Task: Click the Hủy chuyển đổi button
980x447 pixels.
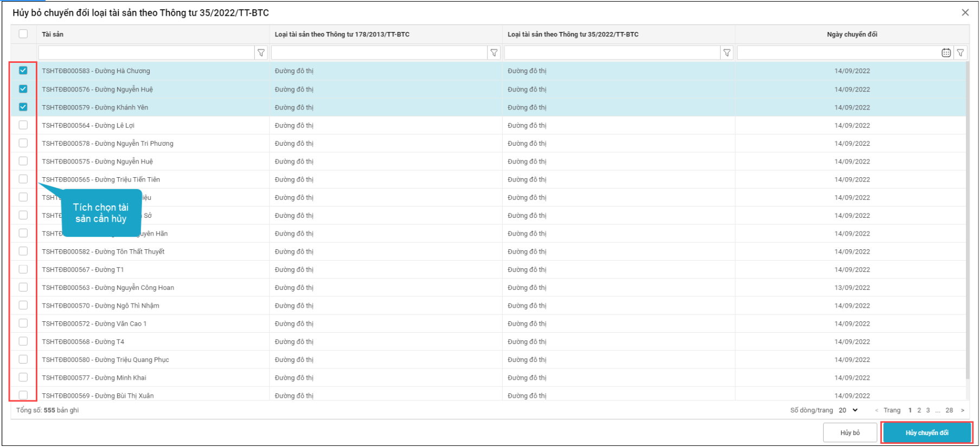Action: point(927,432)
